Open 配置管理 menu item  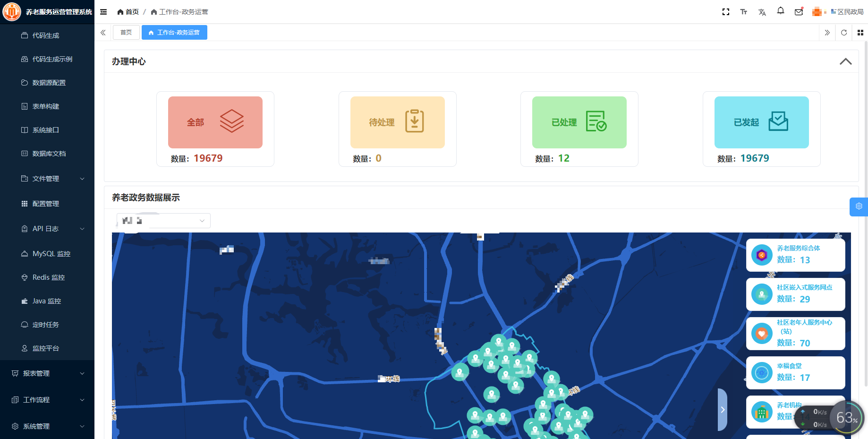[x=47, y=204]
